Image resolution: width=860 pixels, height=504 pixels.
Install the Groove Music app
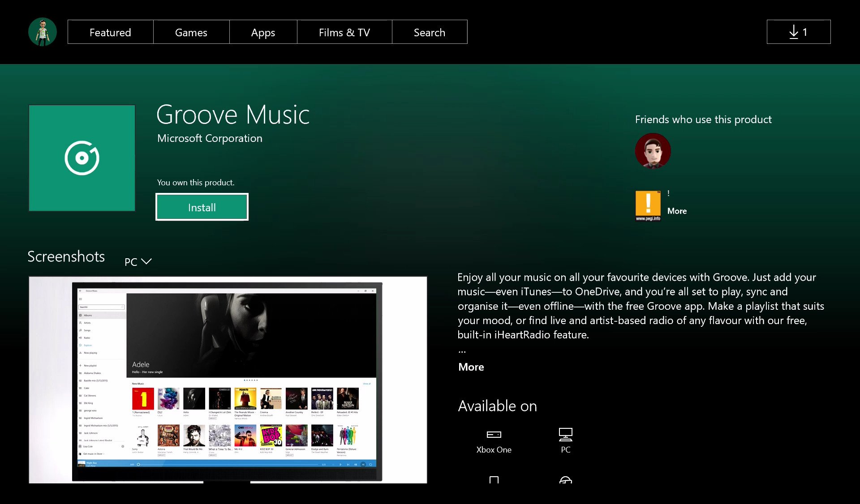point(201,207)
